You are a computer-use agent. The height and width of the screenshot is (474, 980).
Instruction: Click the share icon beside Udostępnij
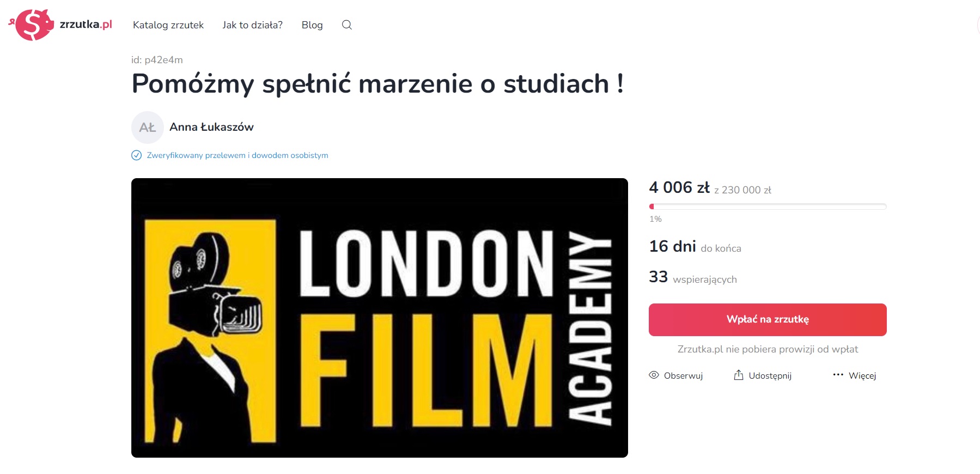click(x=739, y=375)
